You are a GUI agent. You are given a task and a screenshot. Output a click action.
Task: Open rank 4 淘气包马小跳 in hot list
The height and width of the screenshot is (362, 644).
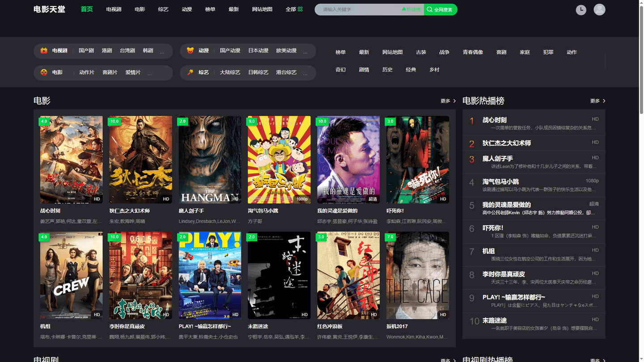pyautogui.click(x=534, y=185)
